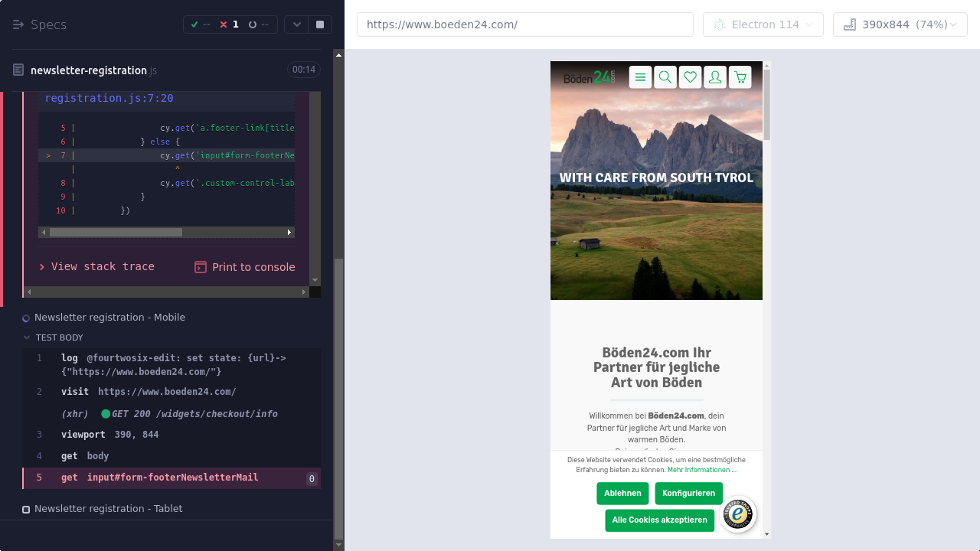Open the 390x844 viewport size dropdown

pos(900,24)
